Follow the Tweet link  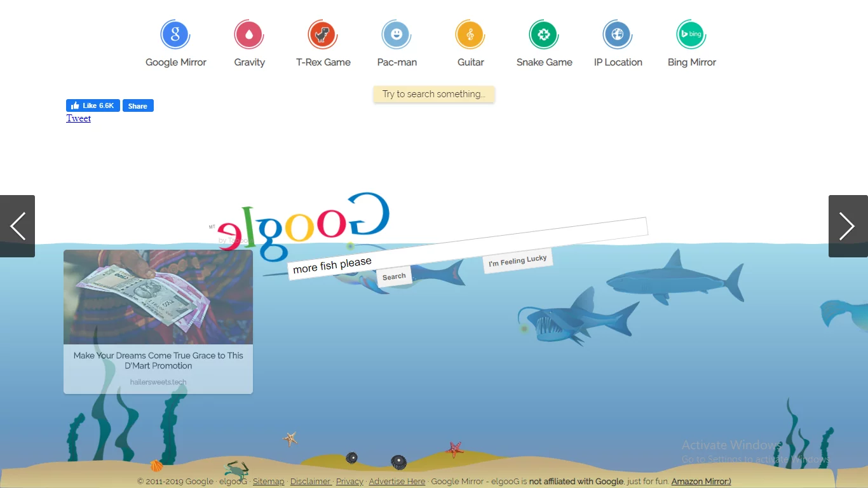point(79,118)
